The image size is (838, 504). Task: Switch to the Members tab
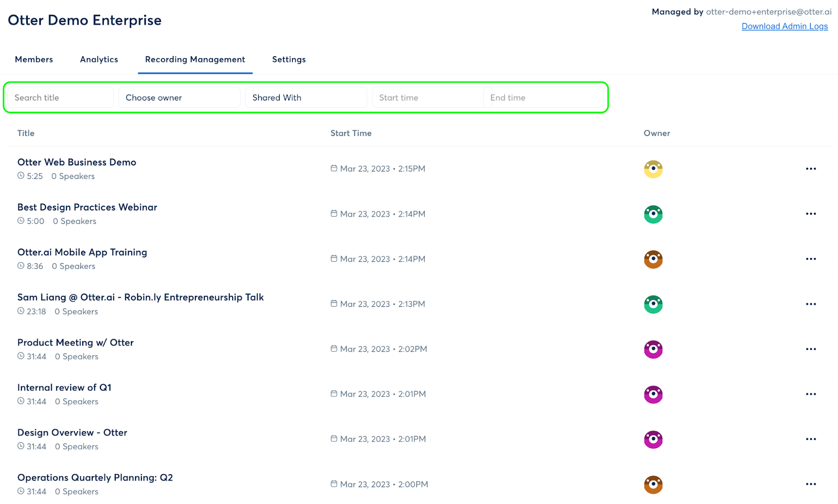(x=34, y=60)
